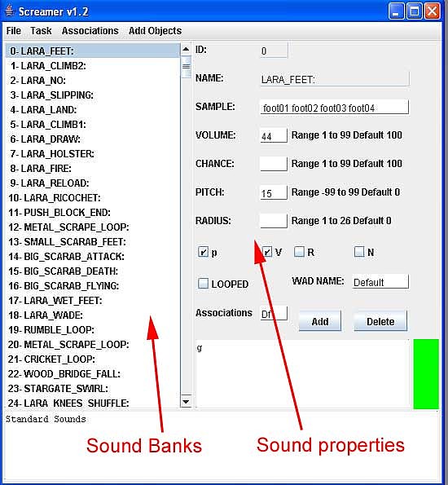Enable the R checkbox
The image size is (448, 485).
[x=299, y=252]
